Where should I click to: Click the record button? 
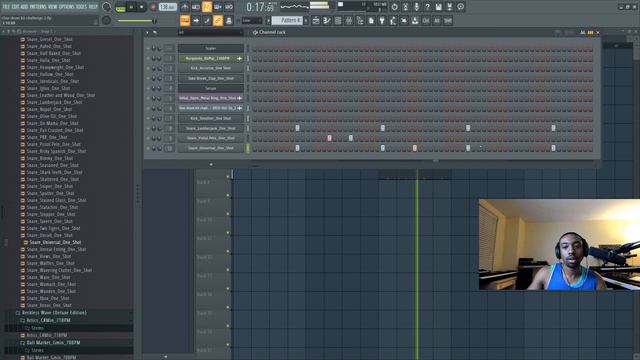click(153, 7)
